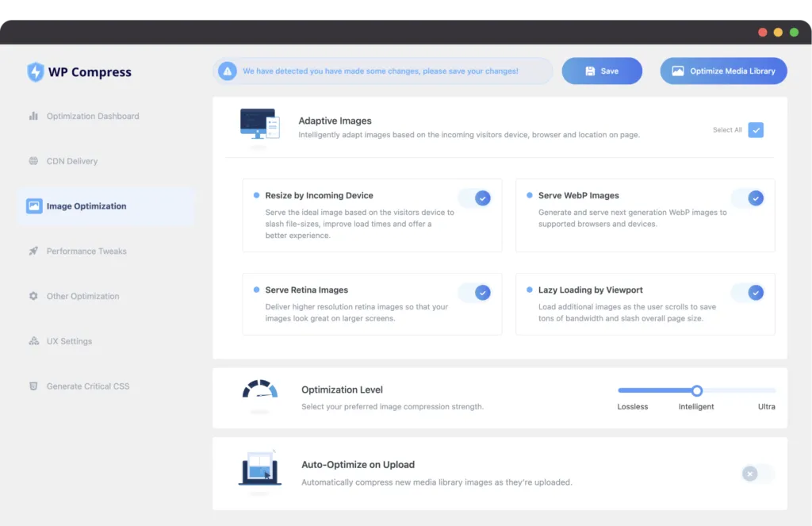
Task: Click the Optimize Media Library button
Action: point(723,71)
